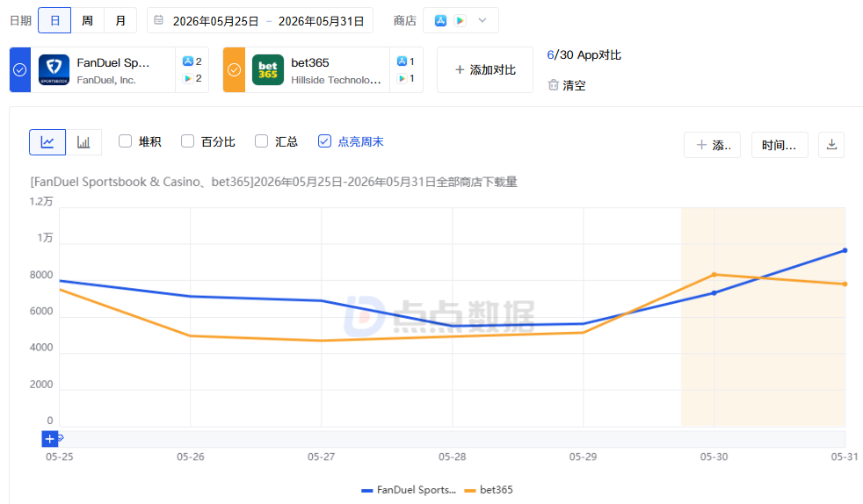
Task: Click the 05-28 axis label
Action: 452,457
